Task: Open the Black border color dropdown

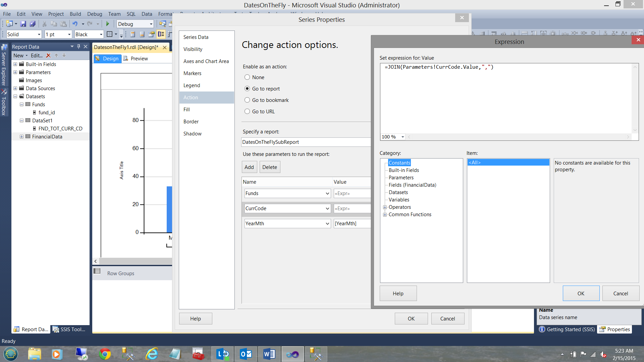Action: coord(101,34)
